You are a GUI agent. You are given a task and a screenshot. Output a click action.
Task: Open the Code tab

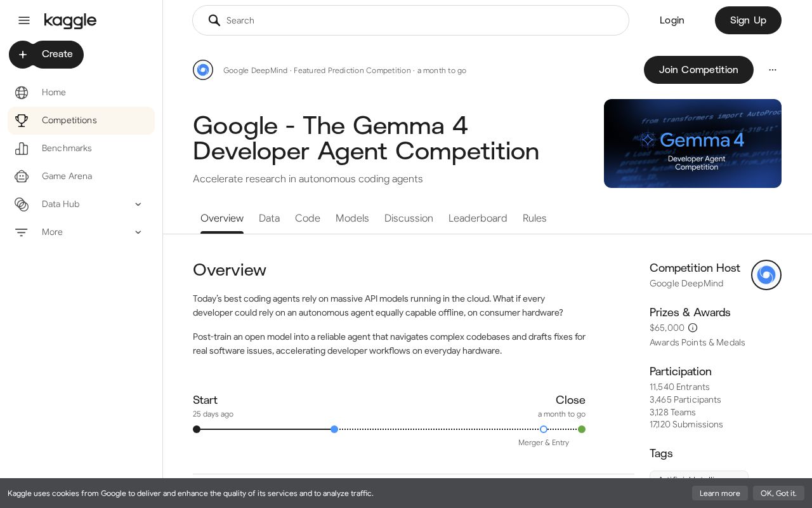coord(308,218)
